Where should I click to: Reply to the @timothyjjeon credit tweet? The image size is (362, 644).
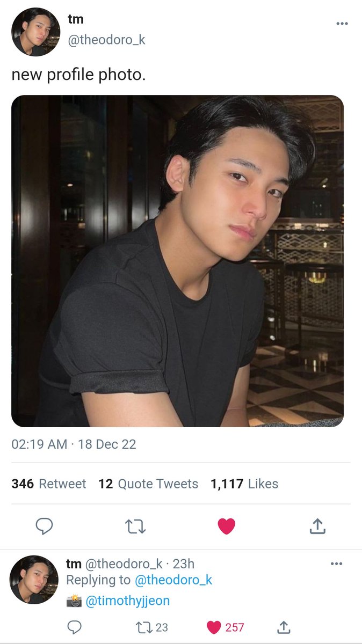click(75, 627)
